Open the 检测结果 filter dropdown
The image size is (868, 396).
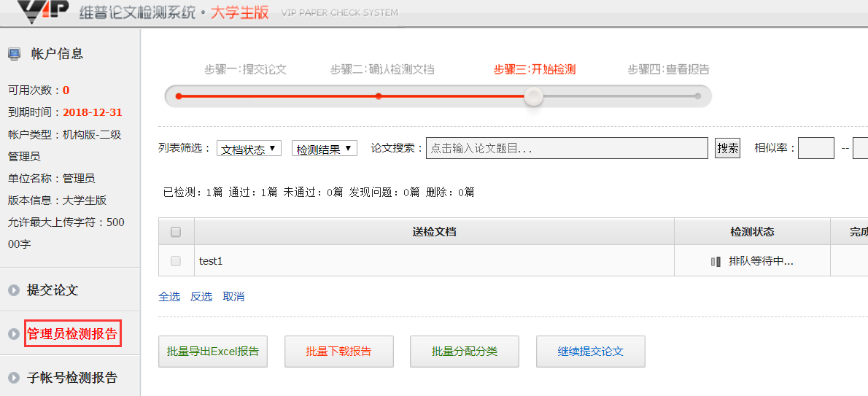pyautogui.click(x=324, y=149)
